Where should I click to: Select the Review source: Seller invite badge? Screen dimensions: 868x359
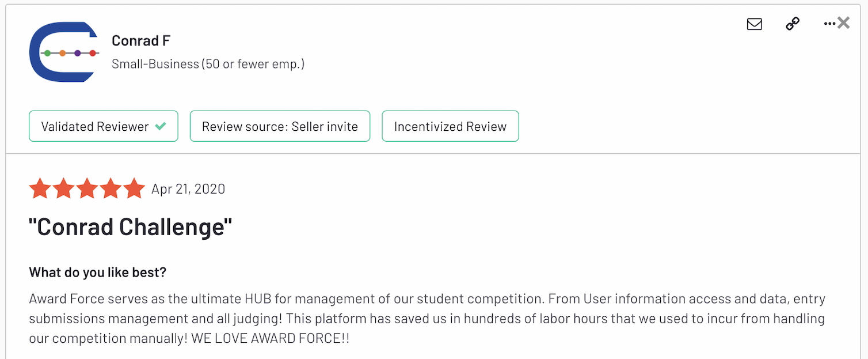pyautogui.click(x=280, y=126)
